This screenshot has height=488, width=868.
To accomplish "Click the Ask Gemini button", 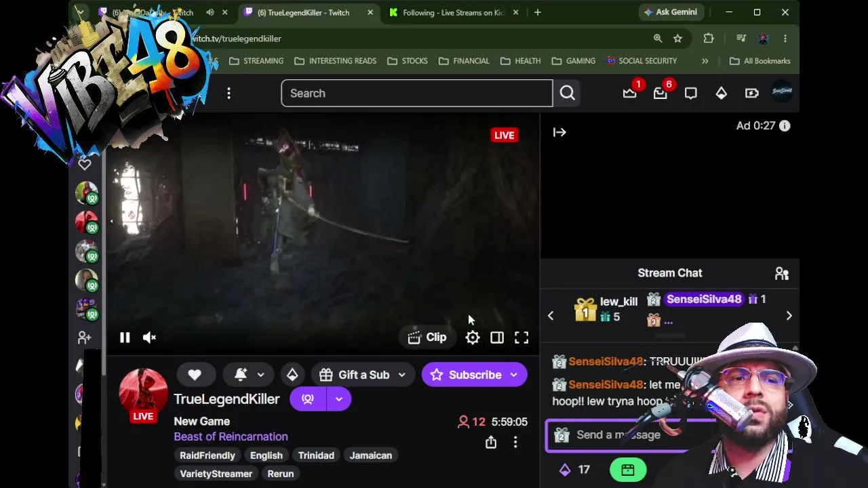I will [670, 12].
